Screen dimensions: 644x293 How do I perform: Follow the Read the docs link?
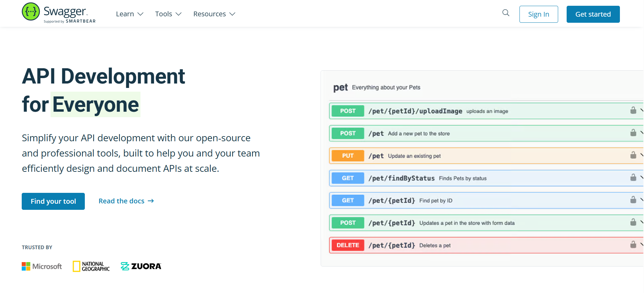pos(126,201)
